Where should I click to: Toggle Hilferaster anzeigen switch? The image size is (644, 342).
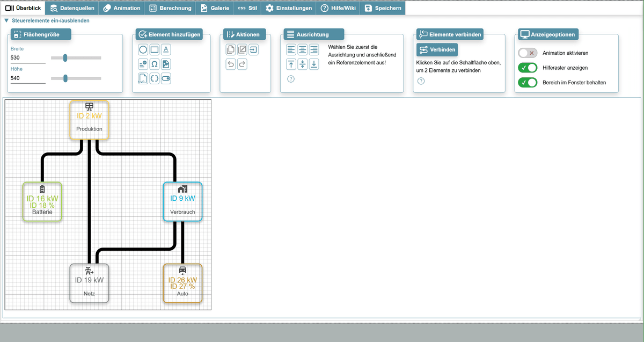point(527,68)
